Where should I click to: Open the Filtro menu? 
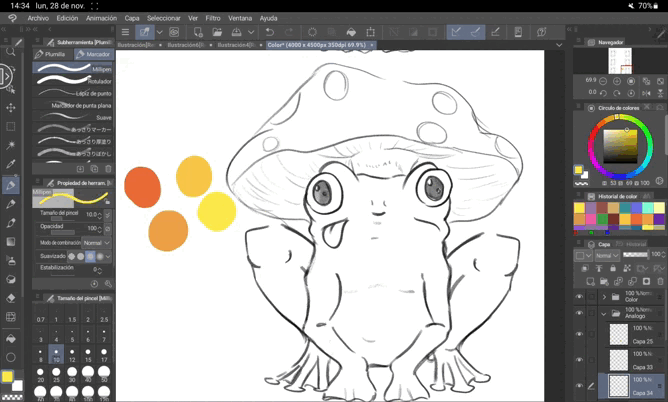pos(213,18)
